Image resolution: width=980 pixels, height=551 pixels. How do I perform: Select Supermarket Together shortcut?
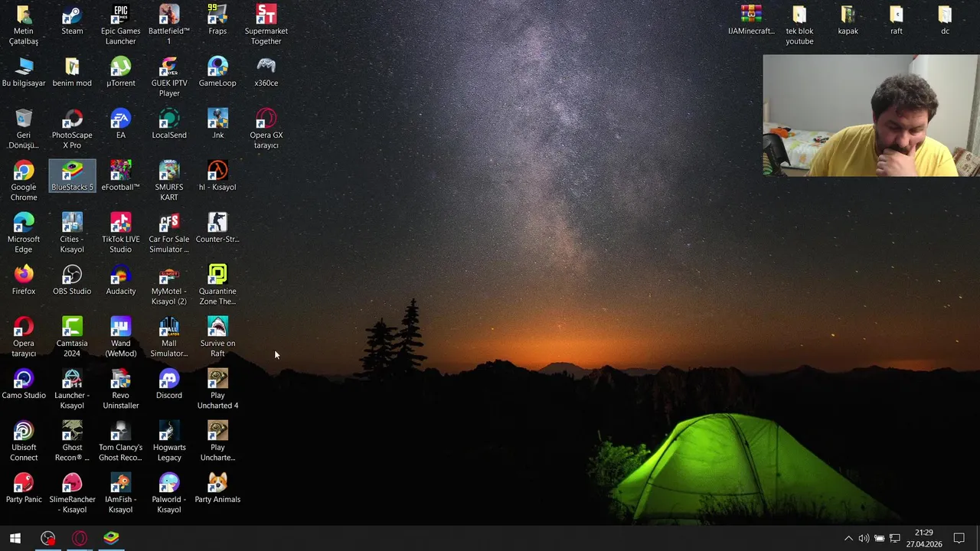[266, 24]
